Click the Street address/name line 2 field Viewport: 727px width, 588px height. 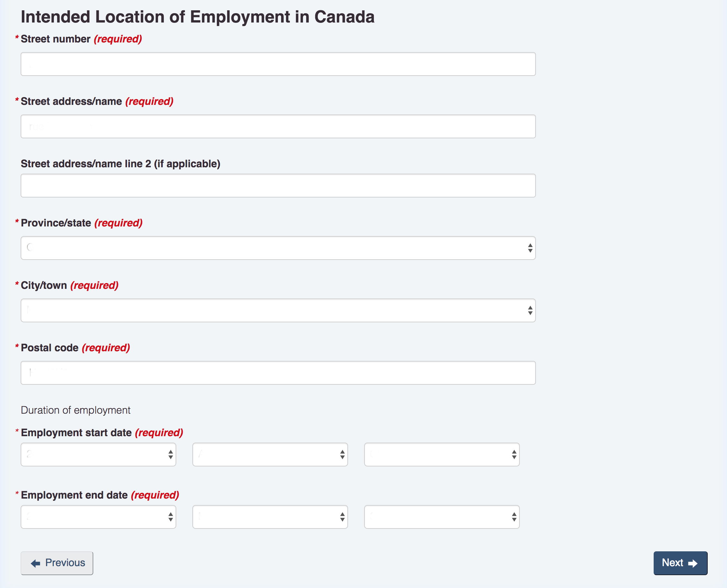278,186
